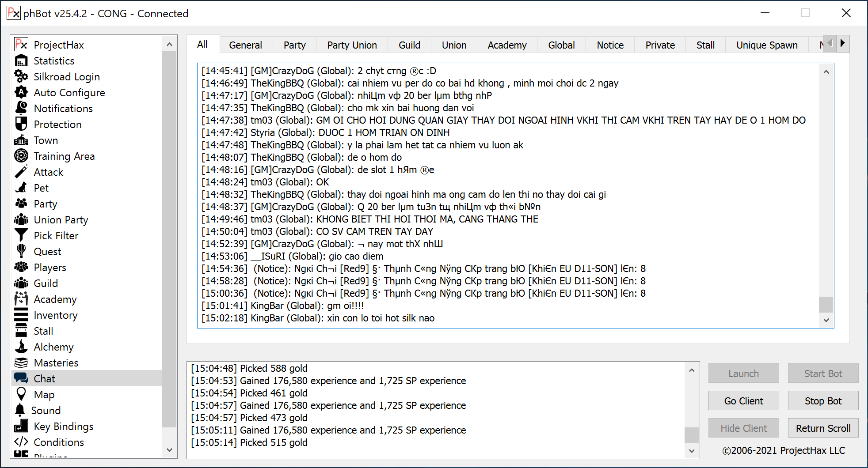
Task: Click chat log scrollbar up arrow
Action: click(826, 72)
